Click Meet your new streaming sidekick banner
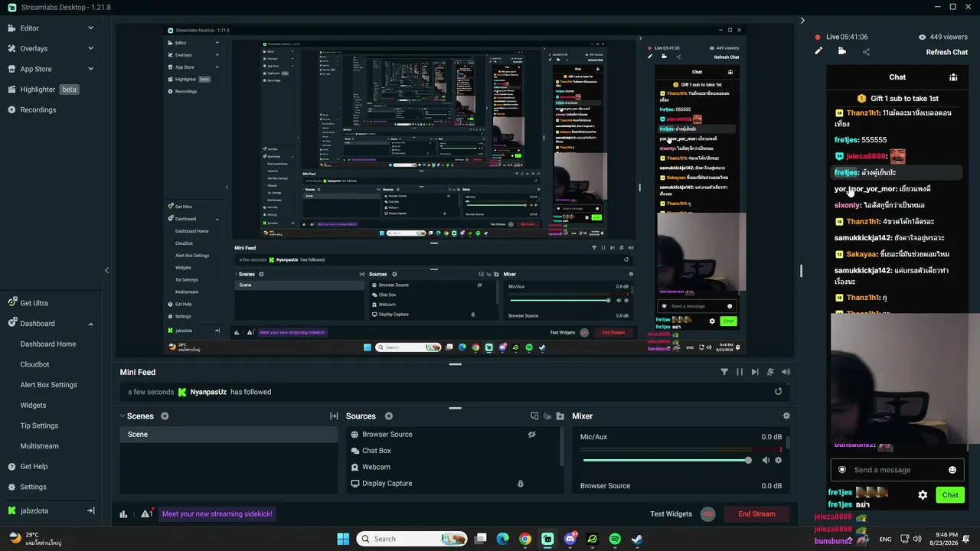This screenshot has height=551, width=980. click(217, 514)
